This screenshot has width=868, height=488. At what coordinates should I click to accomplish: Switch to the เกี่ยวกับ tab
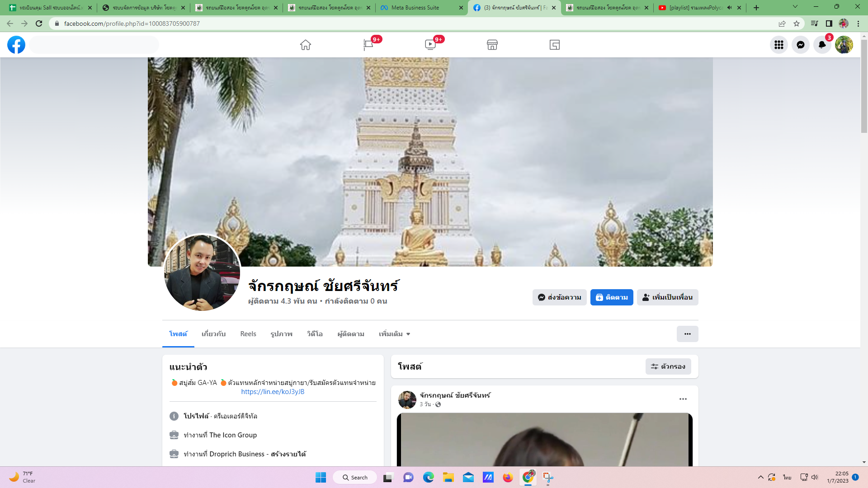[x=213, y=334]
